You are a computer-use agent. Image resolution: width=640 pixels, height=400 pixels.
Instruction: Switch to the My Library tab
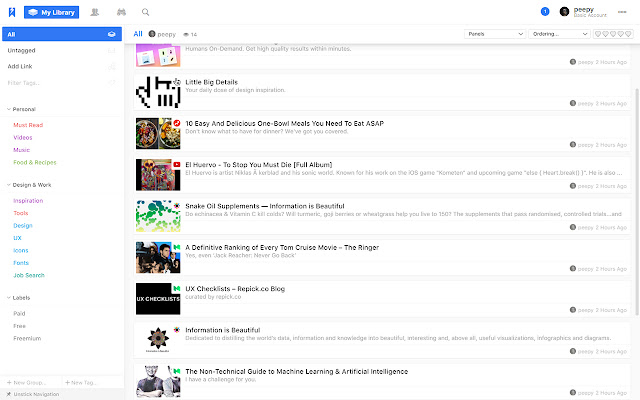point(51,12)
